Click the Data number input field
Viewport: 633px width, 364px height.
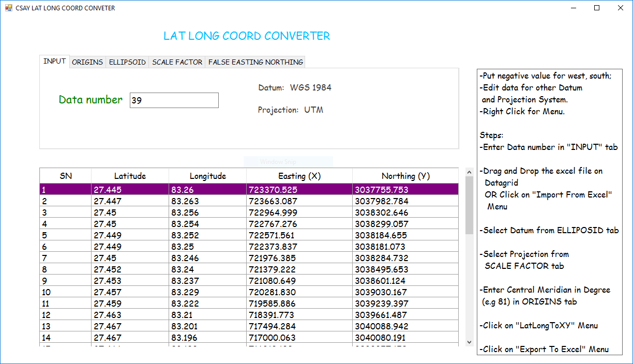coord(174,101)
